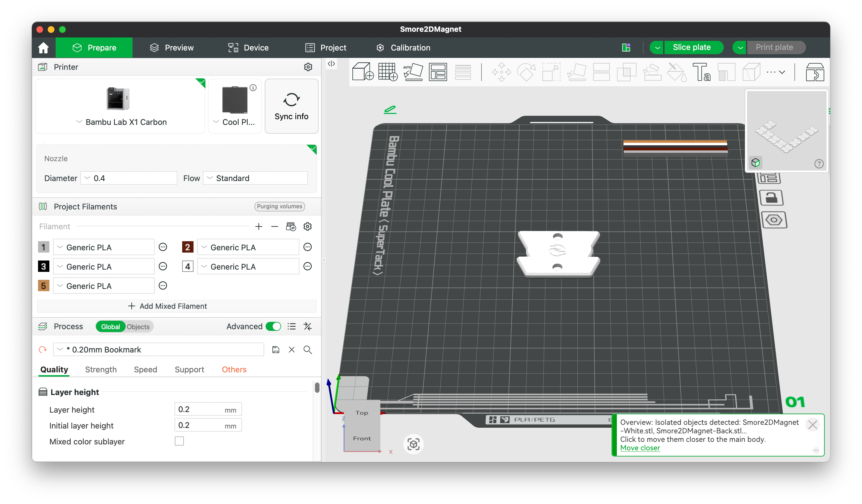Open filament 1 Generic PLA dropdown
The image size is (862, 504).
[104, 247]
